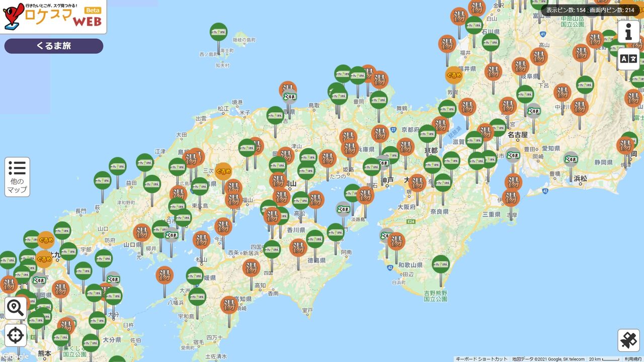
Task: Select the yellow くるめ pin near 福井県
Action: (x=454, y=75)
